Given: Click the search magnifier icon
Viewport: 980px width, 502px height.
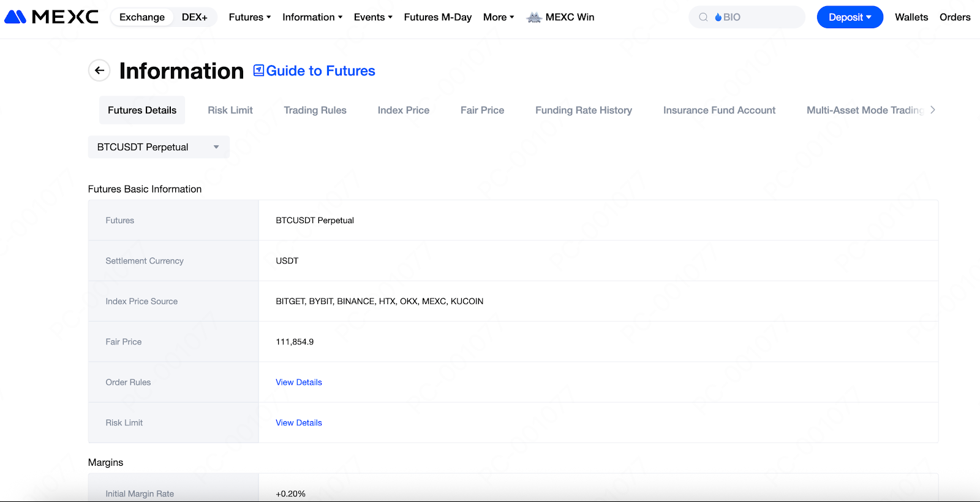Looking at the screenshot, I should click(x=703, y=17).
